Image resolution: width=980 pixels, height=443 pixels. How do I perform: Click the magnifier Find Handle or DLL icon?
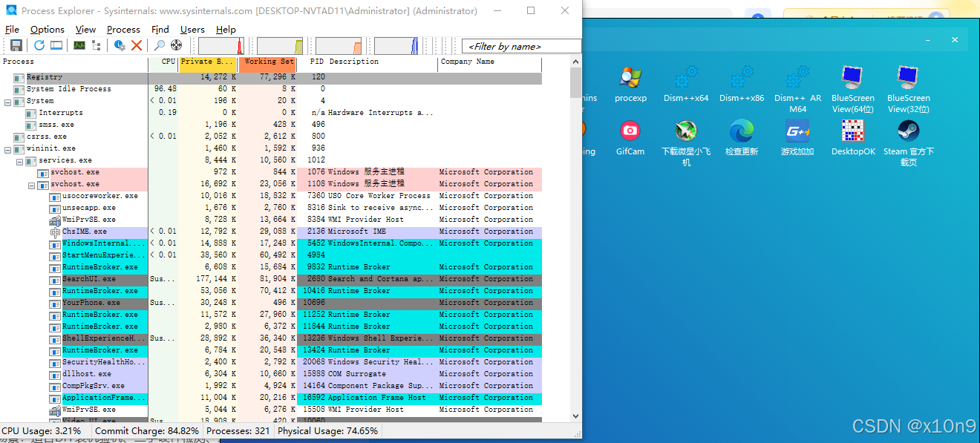[x=159, y=46]
